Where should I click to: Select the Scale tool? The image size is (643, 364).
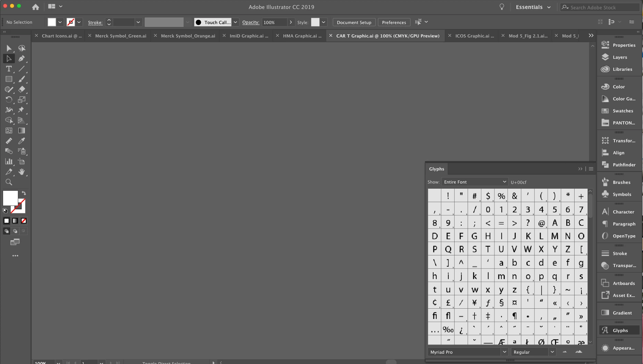click(22, 100)
